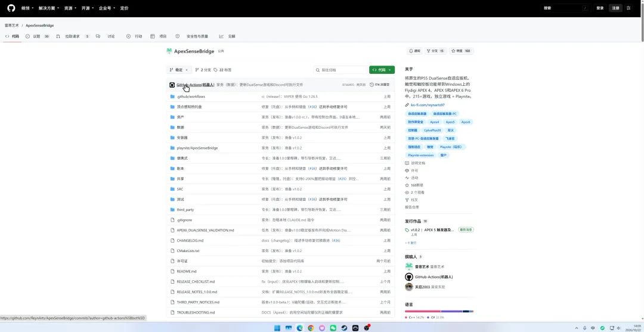Switch to the 见解 tab
The width and height of the screenshot is (644, 332).
click(228, 36)
